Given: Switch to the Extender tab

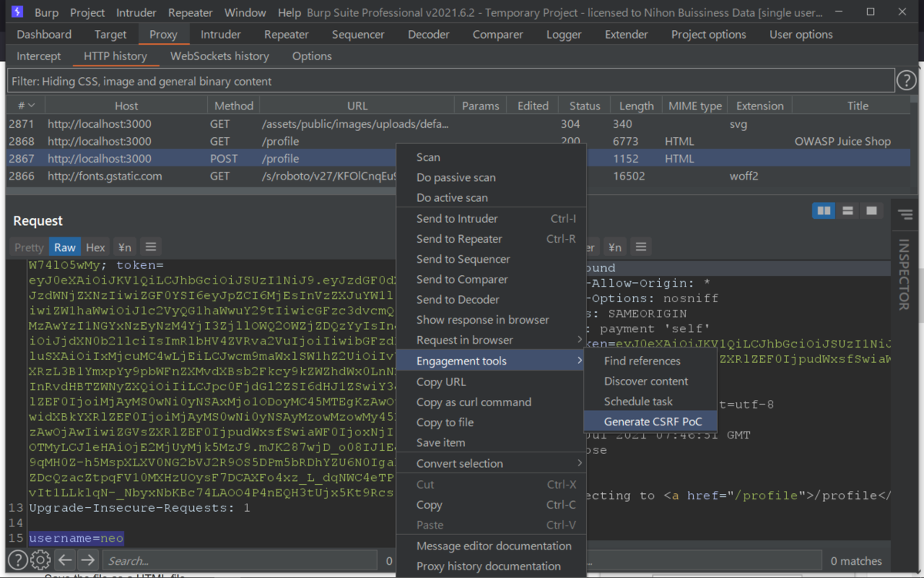Looking at the screenshot, I should [x=626, y=35].
